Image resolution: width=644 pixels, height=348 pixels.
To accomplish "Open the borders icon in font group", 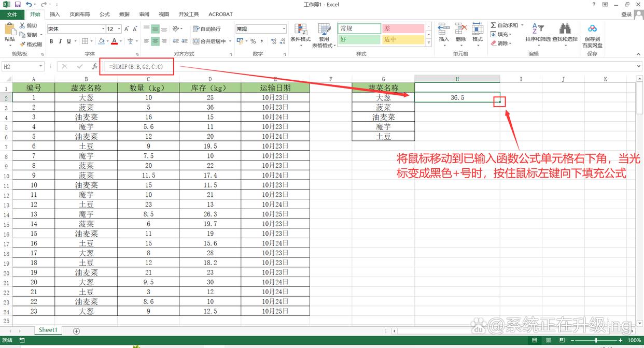I will pos(86,41).
